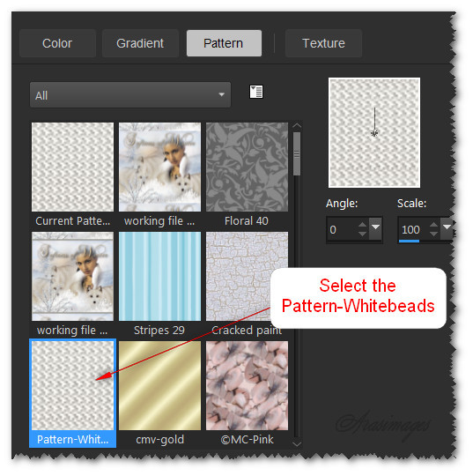The width and height of the screenshot is (473, 476).
Task: Choose the Cracked paint pattern
Action: tap(247, 276)
